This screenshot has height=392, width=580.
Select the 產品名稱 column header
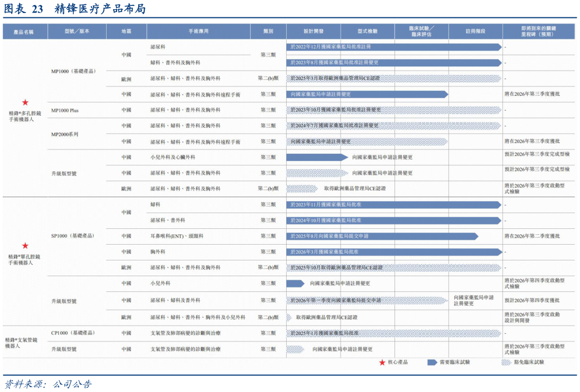(25, 32)
